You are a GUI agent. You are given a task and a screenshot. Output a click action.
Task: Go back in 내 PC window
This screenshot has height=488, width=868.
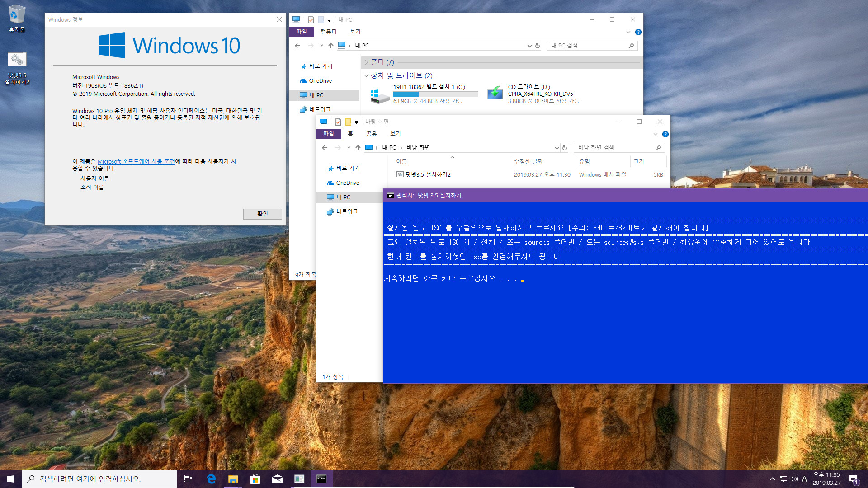tap(297, 46)
